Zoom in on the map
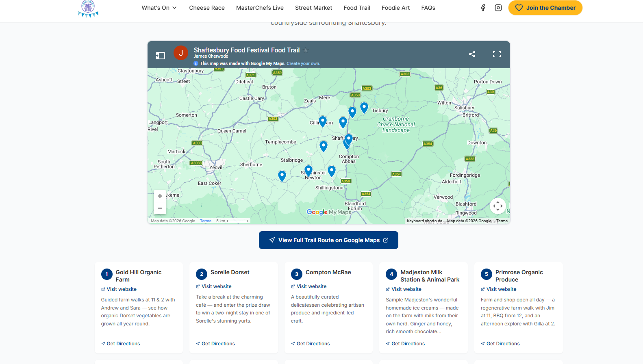 pos(160,196)
